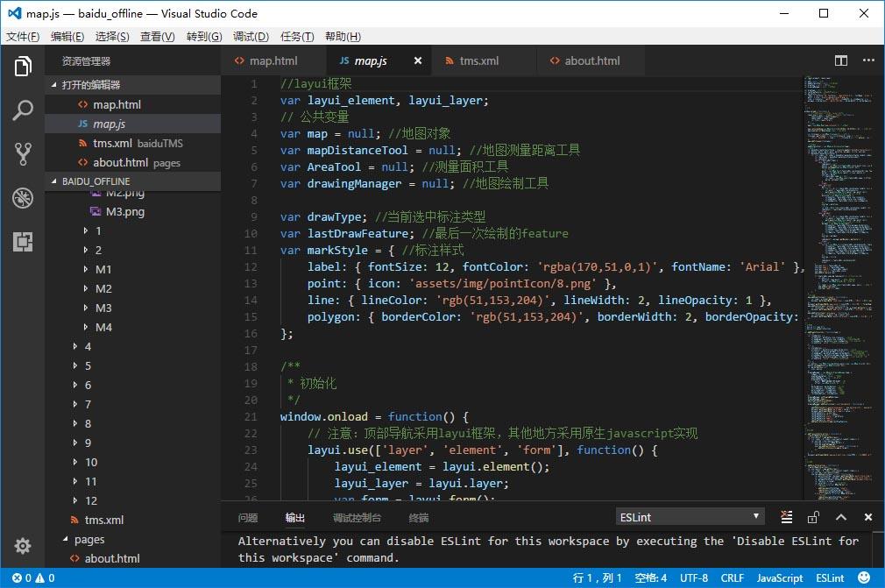Image resolution: width=885 pixels, height=588 pixels.
Task: Open tms.xml in BAIDU_OFFLINE tree
Action: (132, 520)
